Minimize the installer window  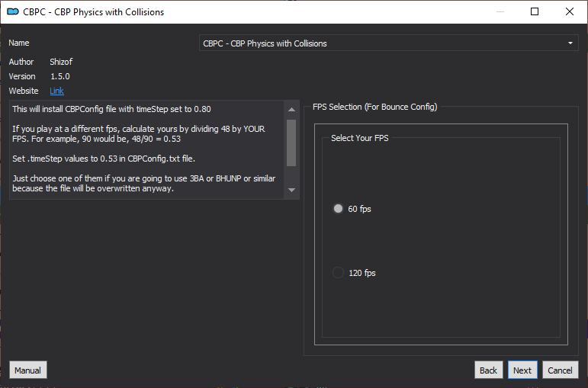click(x=500, y=11)
